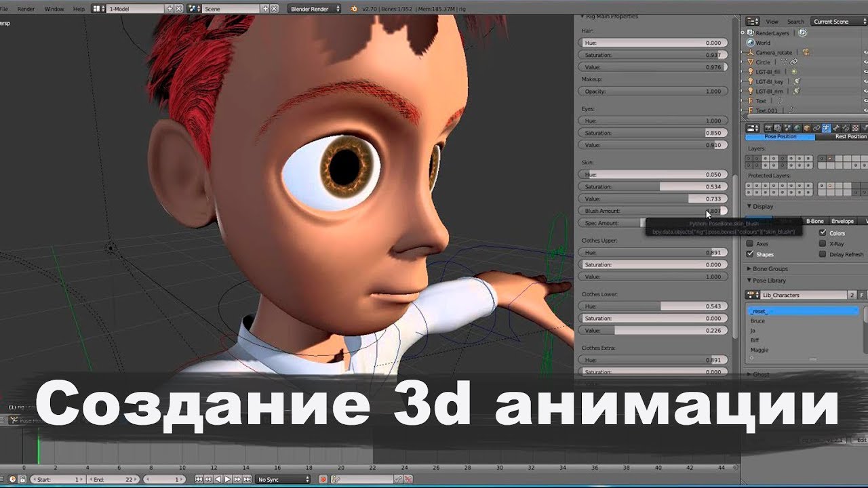This screenshot has height=488, width=868.
Task: Add a new scene with the plus icon
Action: [265, 9]
